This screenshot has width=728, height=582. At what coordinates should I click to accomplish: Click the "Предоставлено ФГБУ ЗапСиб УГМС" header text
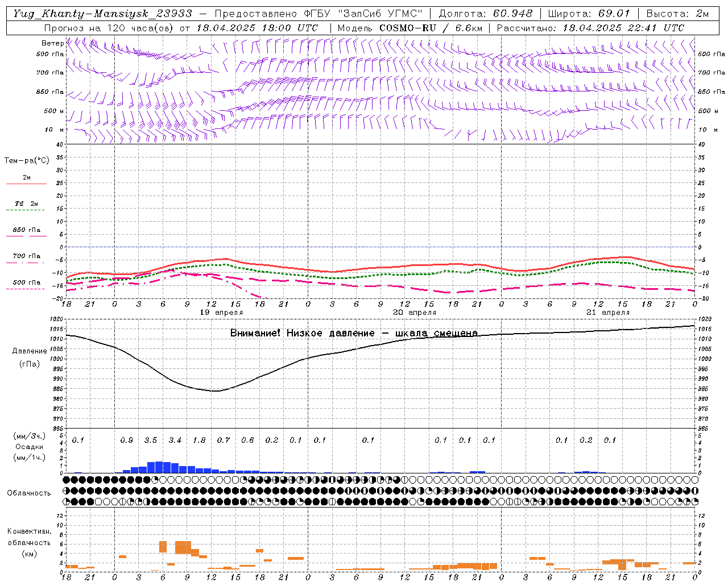point(318,14)
